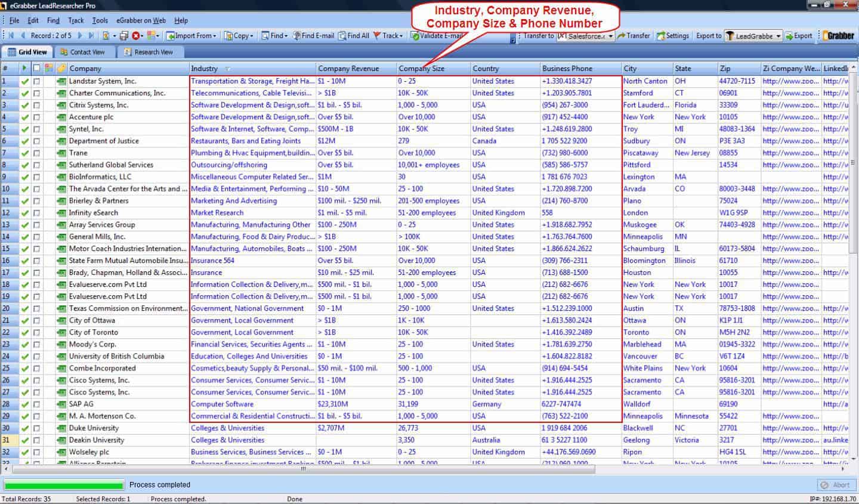Open the zoo link for Charter Communications
Screen dimensions: 859x504
click(x=790, y=93)
